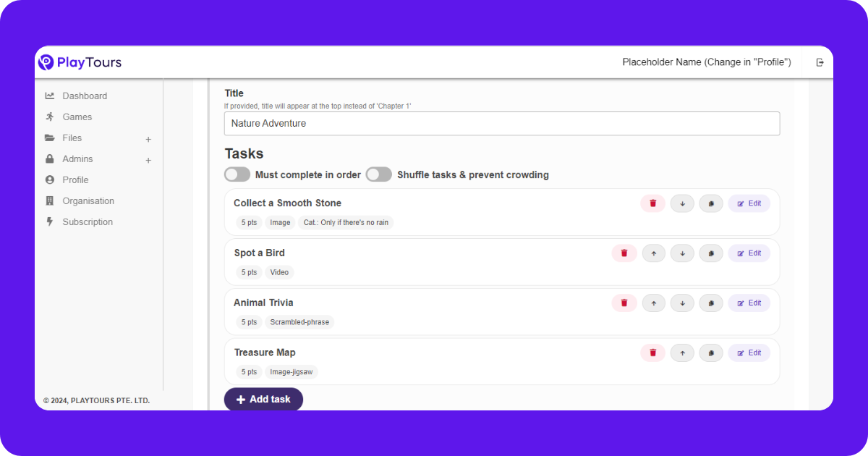Move Spot a Bird task up
The width and height of the screenshot is (868, 456).
tap(653, 253)
